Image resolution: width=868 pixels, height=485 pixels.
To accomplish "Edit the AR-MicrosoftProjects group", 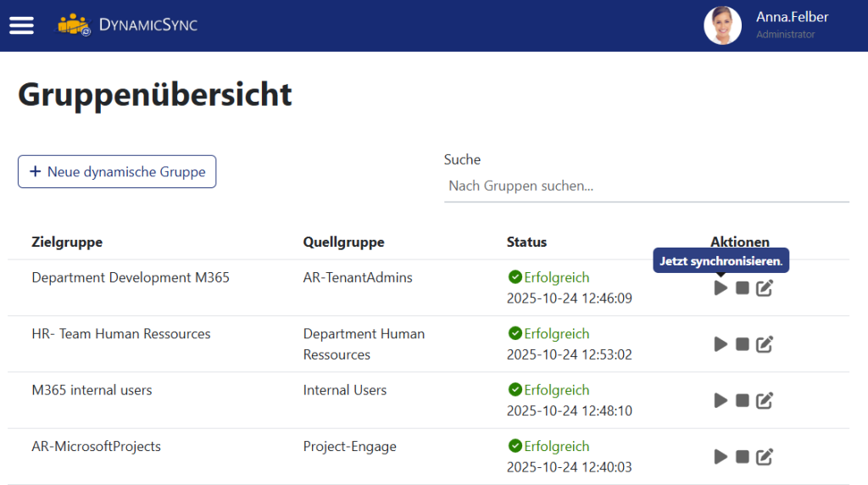I will click(x=765, y=457).
